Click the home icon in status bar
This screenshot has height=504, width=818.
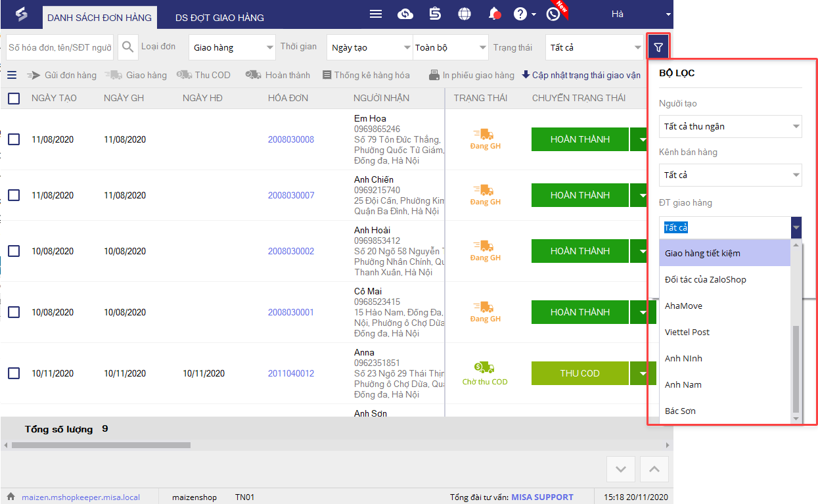point(11,497)
